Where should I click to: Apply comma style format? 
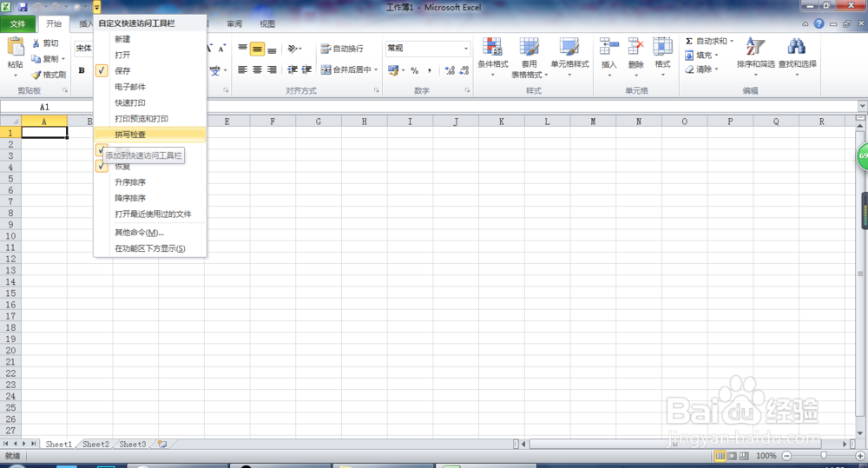(x=430, y=70)
